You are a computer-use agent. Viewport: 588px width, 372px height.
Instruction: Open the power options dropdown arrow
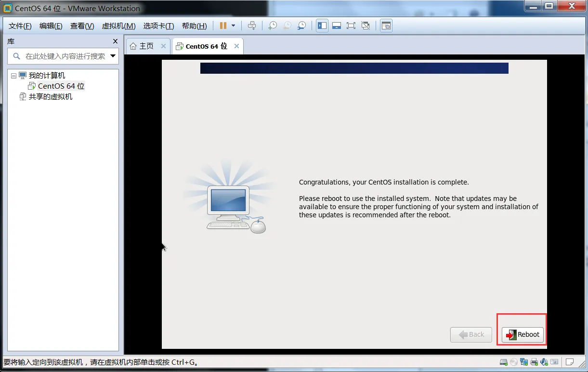click(x=234, y=26)
